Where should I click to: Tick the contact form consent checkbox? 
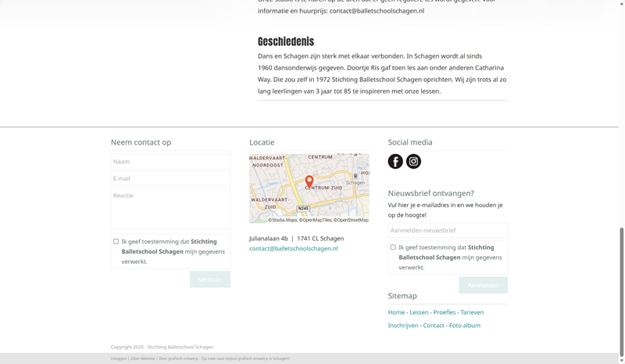tap(116, 241)
